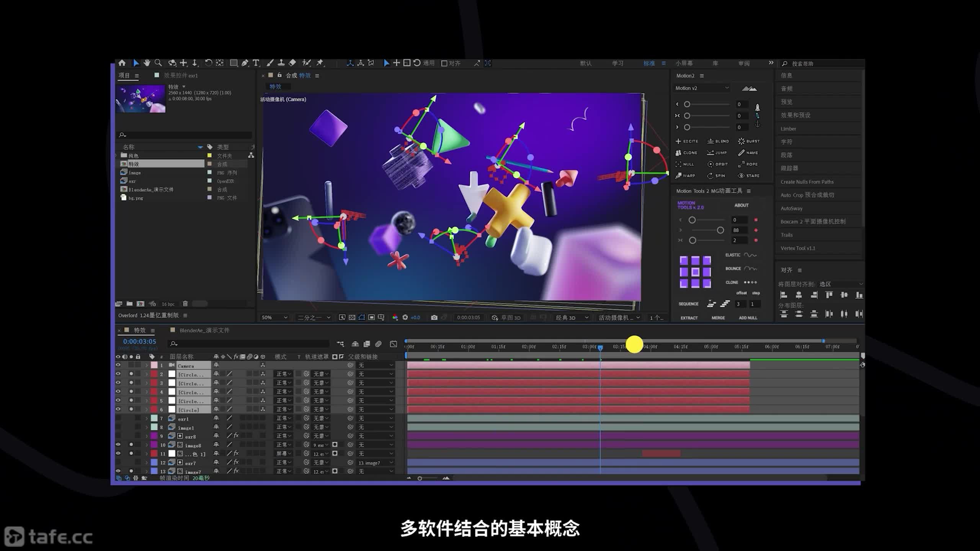Open the 50% magnification dropdown
Viewport: 980px width, 551px height.
[x=274, y=318]
